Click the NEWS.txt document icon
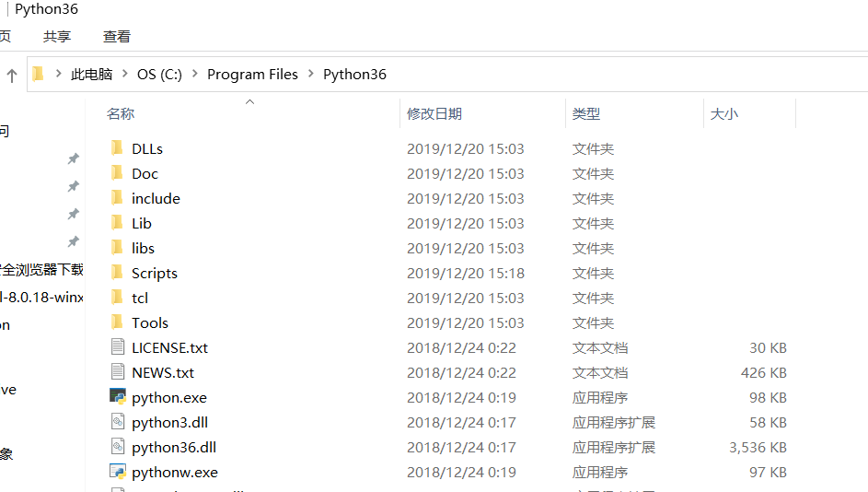The image size is (868, 492). pyautogui.click(x=117, y=372)
